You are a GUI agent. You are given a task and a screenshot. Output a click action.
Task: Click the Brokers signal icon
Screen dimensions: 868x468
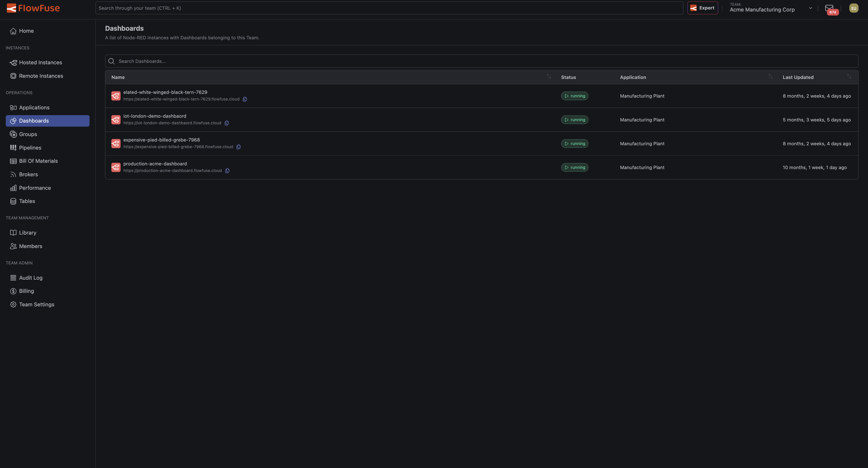click(x=13, y=175)
